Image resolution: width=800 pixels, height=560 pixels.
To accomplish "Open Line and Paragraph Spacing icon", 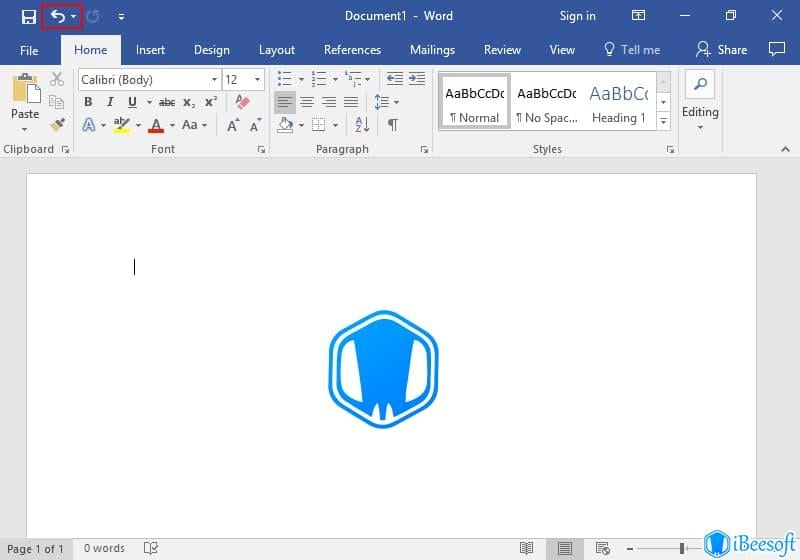I will click(x=382, y=102).
